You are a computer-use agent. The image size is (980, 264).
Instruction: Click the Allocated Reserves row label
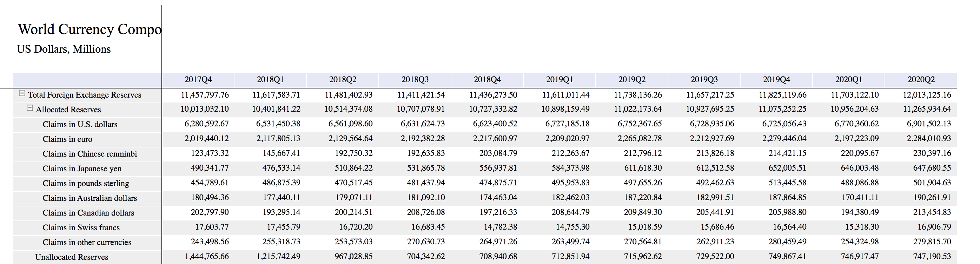point(68,110)
